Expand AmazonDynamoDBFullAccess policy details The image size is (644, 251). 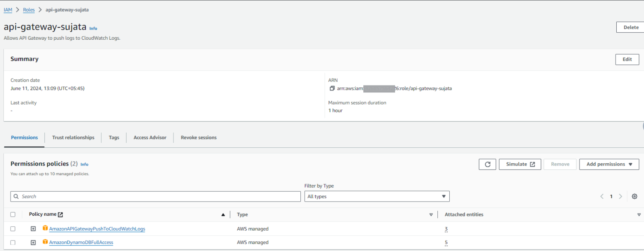point(33,243)
